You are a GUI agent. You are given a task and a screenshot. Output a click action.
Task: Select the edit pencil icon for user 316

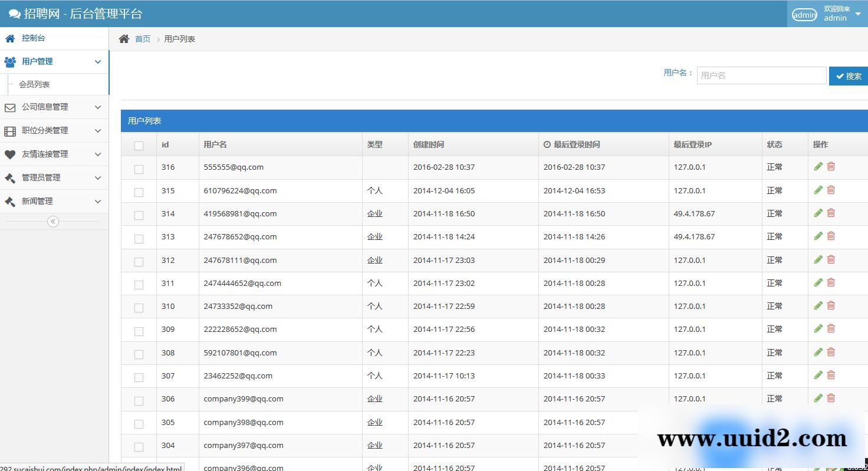(818, 166)
